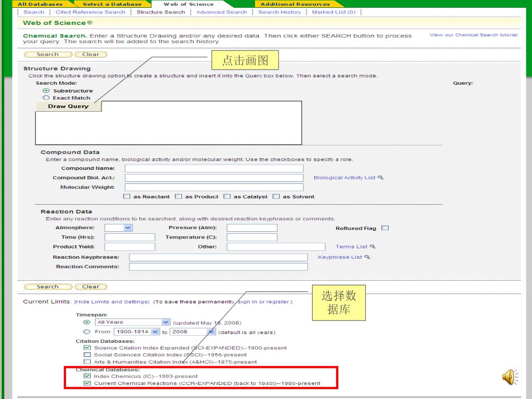Image resolution: width=532 pixels, height=399 pixels.
Task: Click the Reaction Keyphrases input field
Action: (x=219, y=257)
